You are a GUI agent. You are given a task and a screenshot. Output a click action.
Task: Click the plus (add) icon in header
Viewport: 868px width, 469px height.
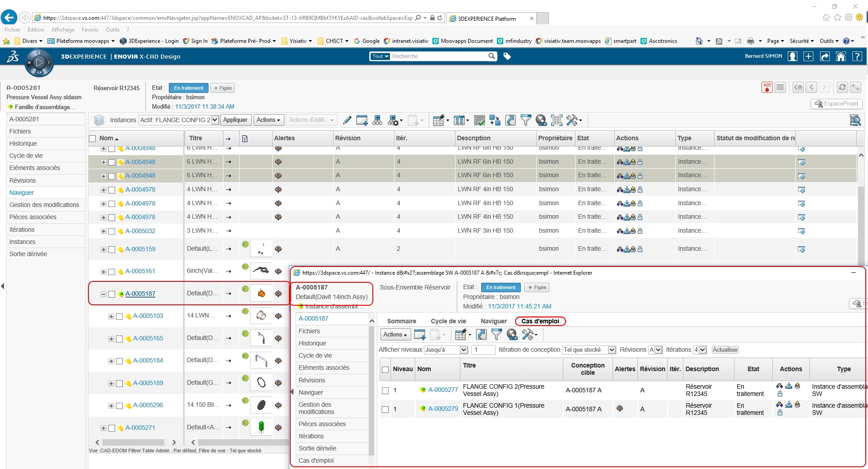tap(808, 56)
